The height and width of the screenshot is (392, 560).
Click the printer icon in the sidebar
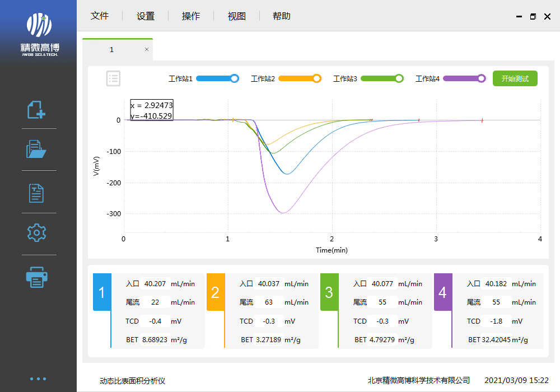pyautogui.click(x=36, y=277)
